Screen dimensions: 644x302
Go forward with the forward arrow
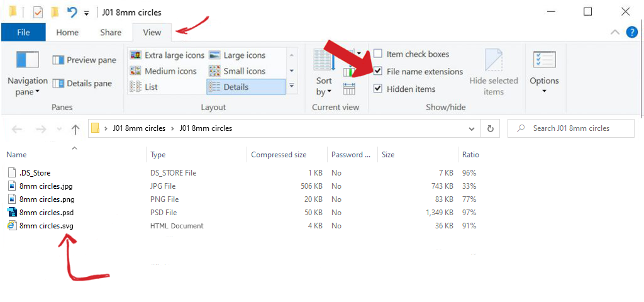tap(41, 129)
